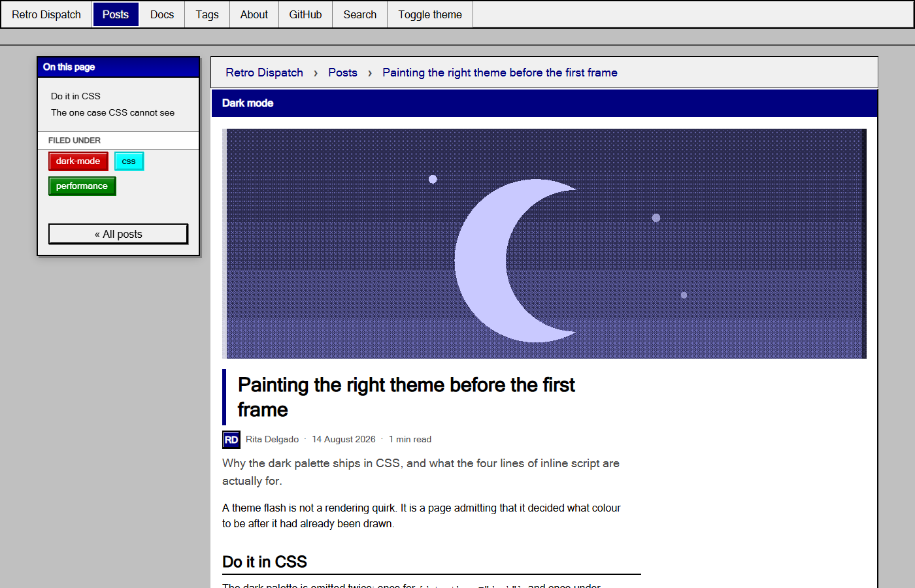The image size is (915, 588).
Task: Click the « All posts button
Action: [x=118, y=234]
